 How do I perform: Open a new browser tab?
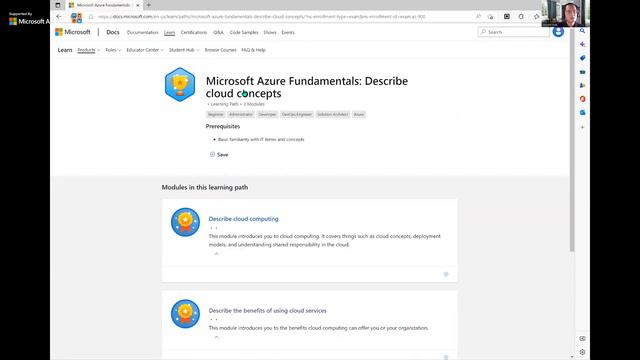click(149, 5)
